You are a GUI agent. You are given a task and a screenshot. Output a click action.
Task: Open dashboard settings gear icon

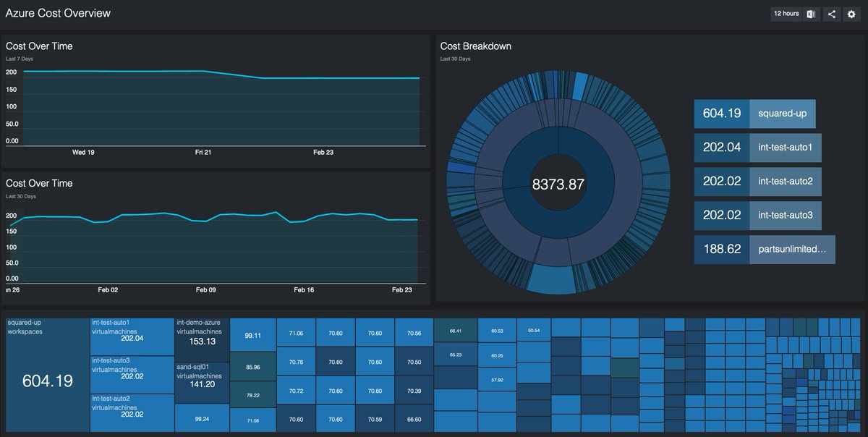point(851,14)
